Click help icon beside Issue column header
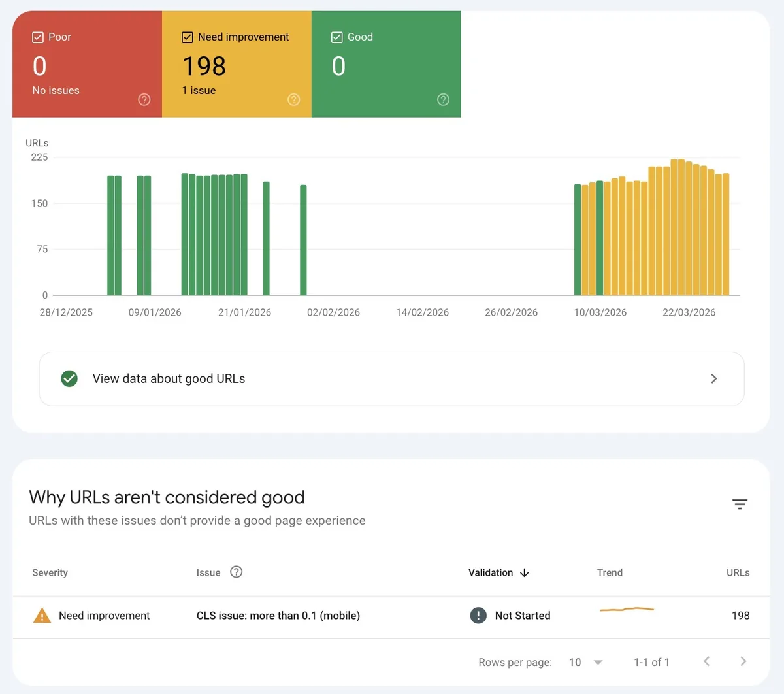 tap(237, 572)
